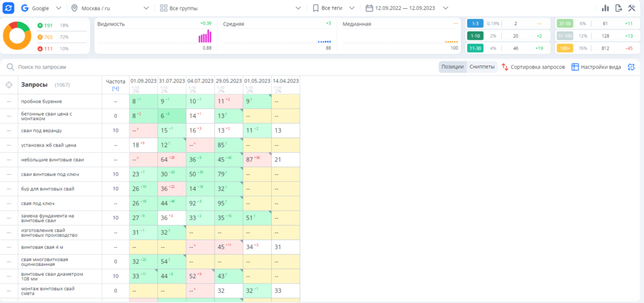This screenshot has width=644, height=303.
Task: Select the 04.07.2023 date column header
Action: pos(201,81)
